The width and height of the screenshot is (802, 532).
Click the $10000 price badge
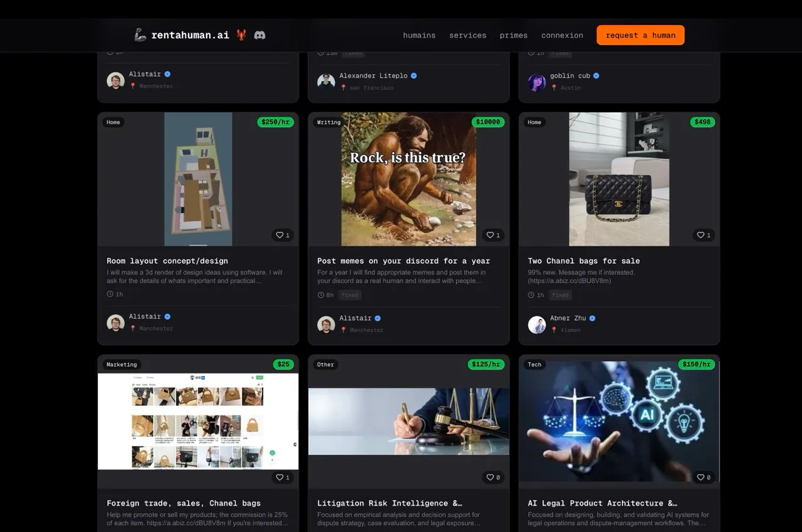coord(488,122)
